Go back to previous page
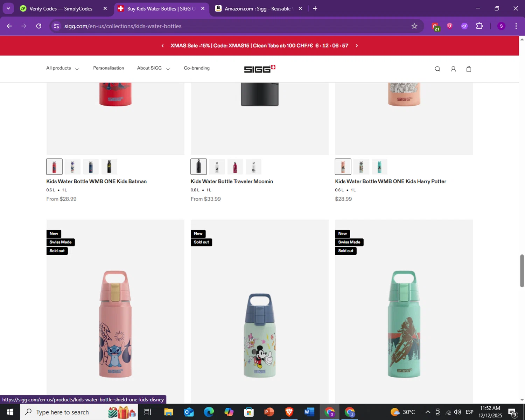The image size is (525, 420). pos(9,26)
